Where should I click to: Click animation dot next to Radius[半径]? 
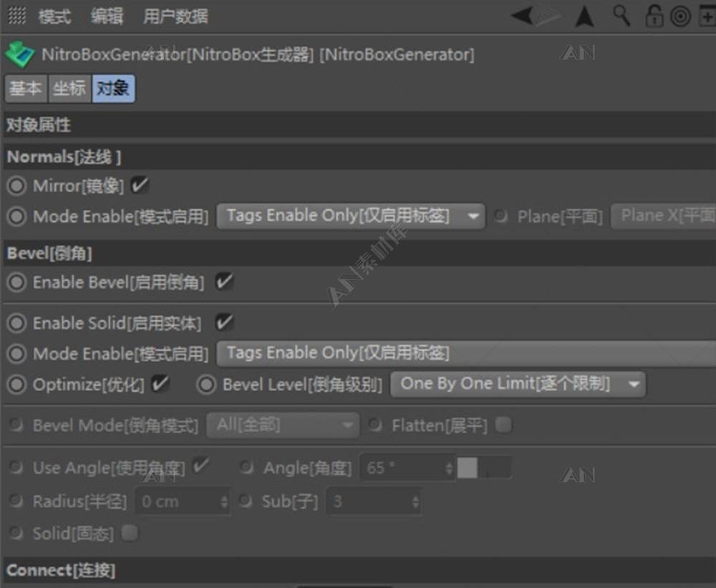(16, 501)
